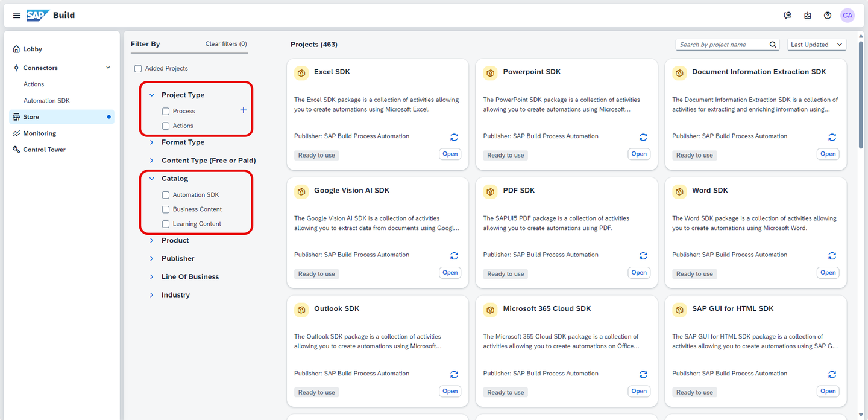Collapse the Catalog filter section

(x=152, y=179)
